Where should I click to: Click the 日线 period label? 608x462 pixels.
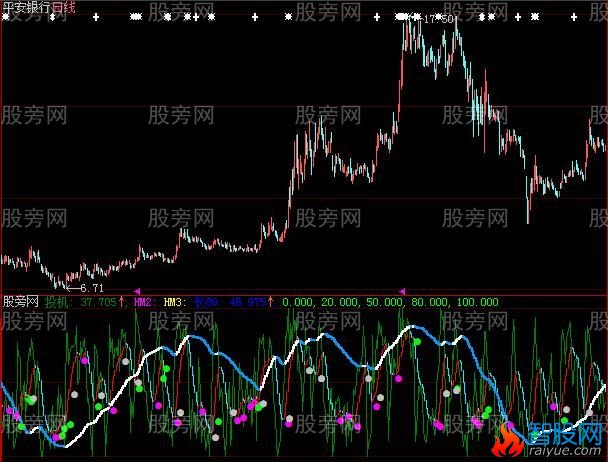pyautogui.click(x=63, y=7)
